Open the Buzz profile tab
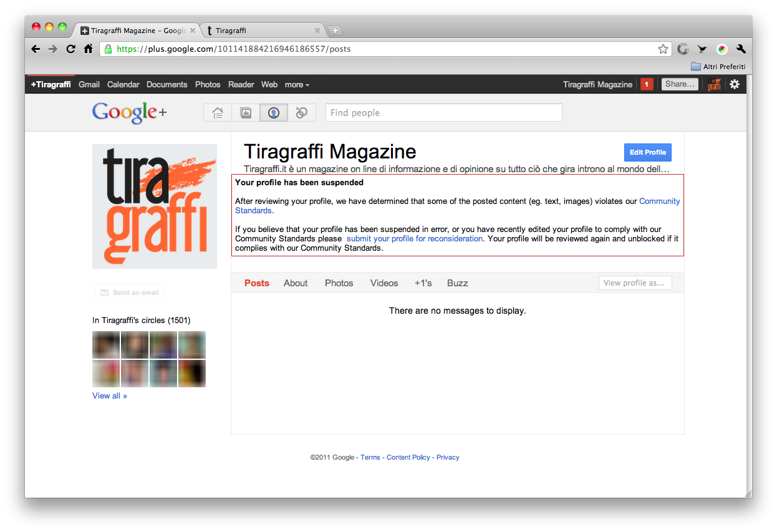Image resolution: width=777 pixels, height=532 pixels. coord(458,283)
